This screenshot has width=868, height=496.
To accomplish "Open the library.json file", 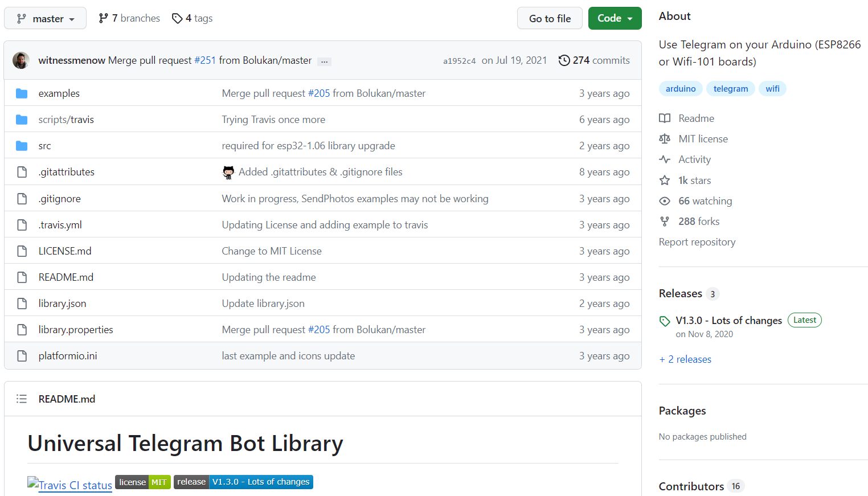I will pos(63,304).
